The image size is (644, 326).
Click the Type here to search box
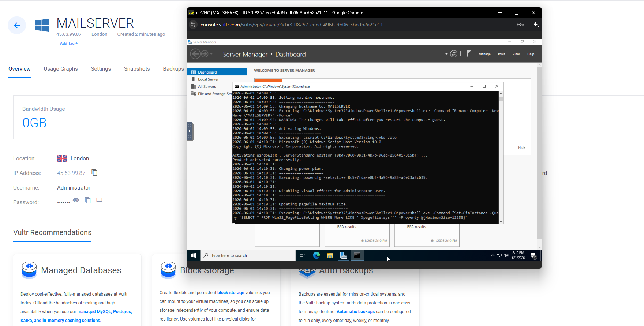[x=248, y=255]
